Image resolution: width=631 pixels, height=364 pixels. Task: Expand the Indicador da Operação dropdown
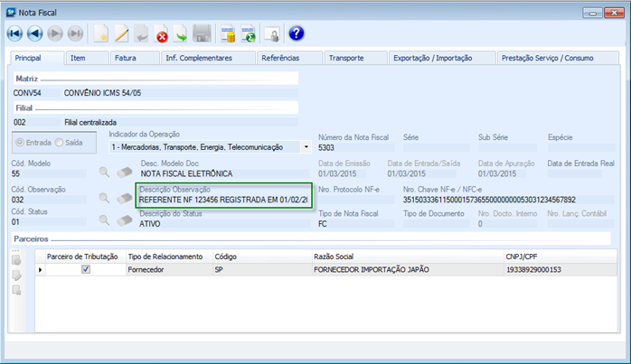[306, 146]
